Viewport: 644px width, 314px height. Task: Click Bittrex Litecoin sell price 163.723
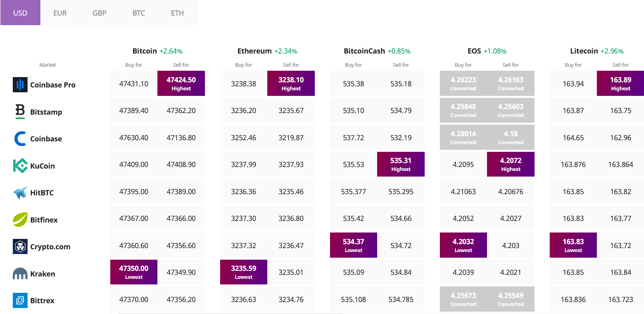[x=620, y=299]
